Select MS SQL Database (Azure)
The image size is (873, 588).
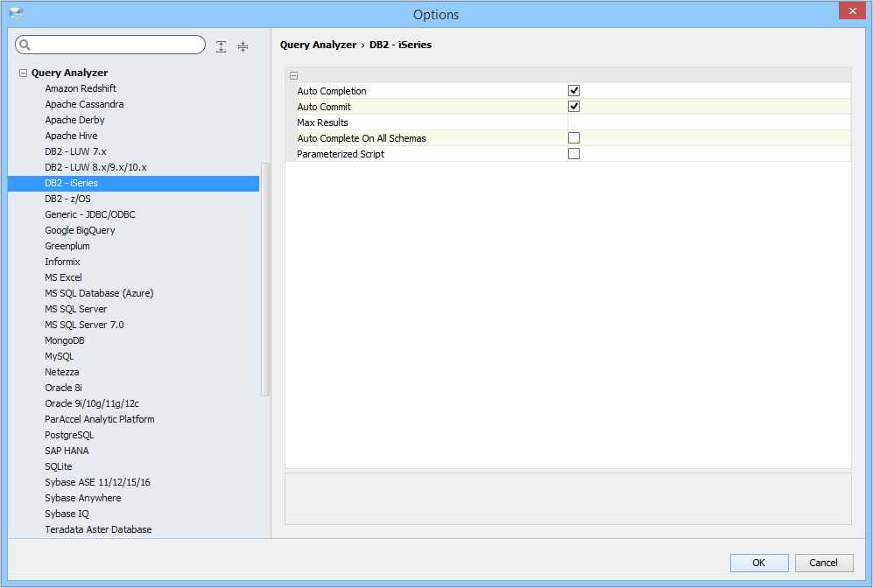tap(99, 293)
